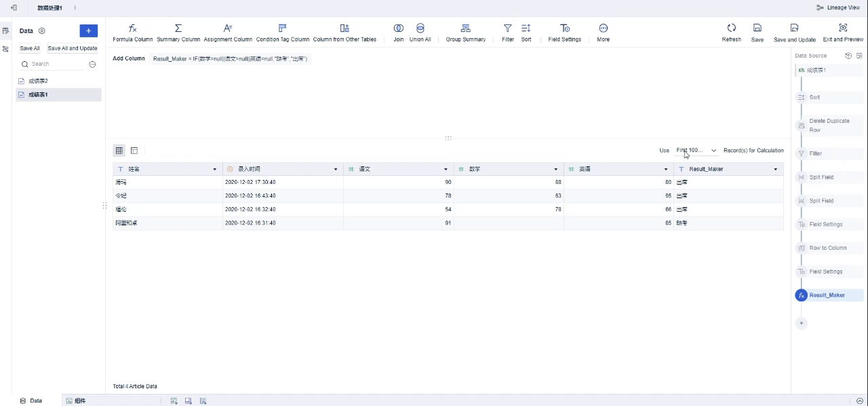Select the Delete Duplicate Row step
This screenshot has height=406, width=868.
tap(829, 126)
